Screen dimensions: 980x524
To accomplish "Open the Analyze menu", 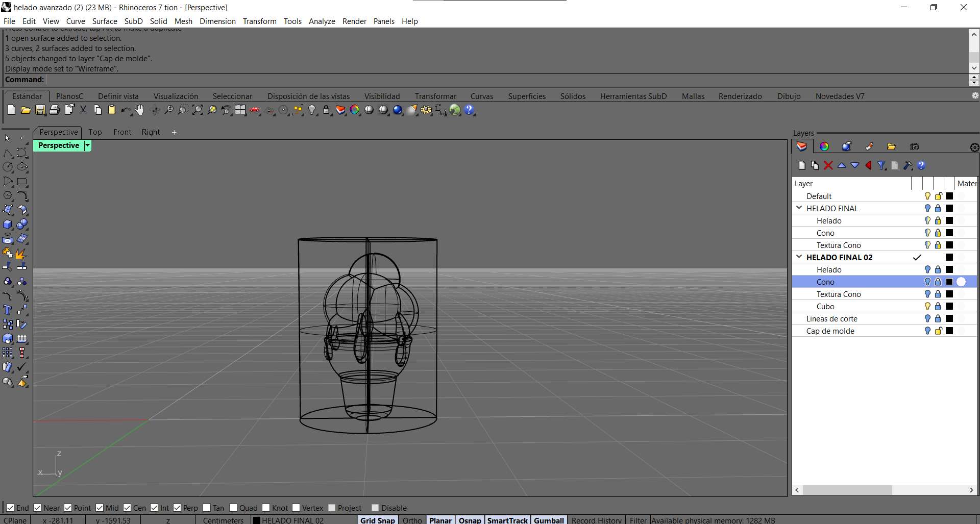I will (322, 21).
